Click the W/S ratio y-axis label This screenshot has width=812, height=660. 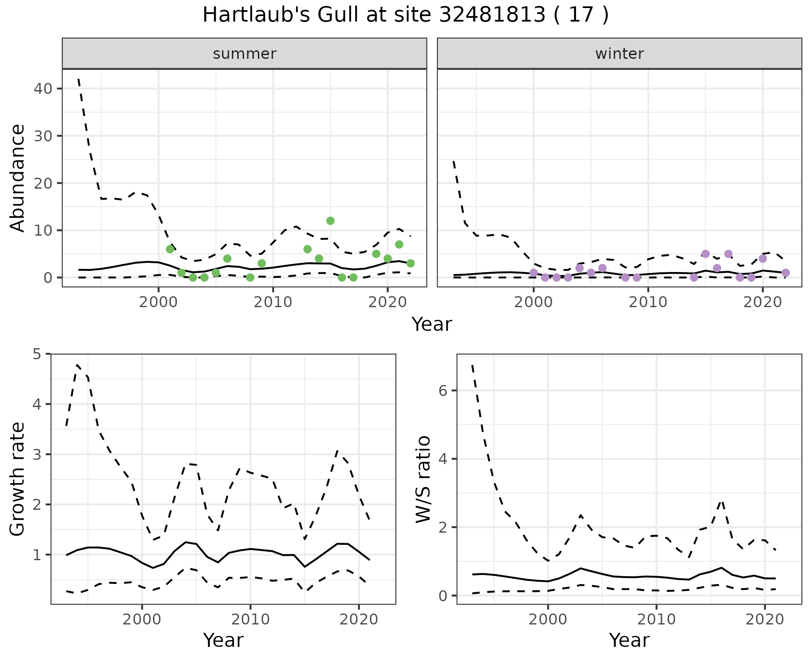(423, 479)
